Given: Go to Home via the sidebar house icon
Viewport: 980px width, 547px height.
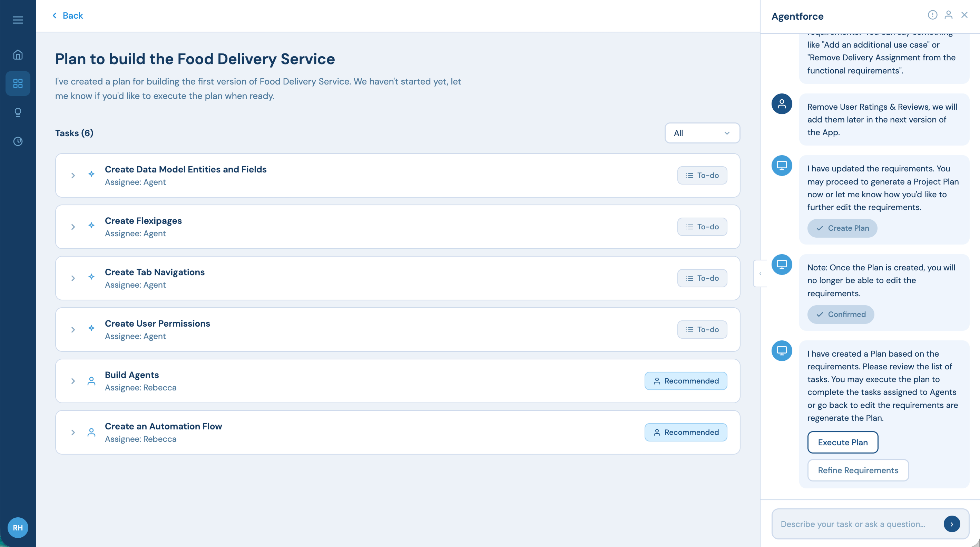Looking at the screenshot, I should [18, 55].
